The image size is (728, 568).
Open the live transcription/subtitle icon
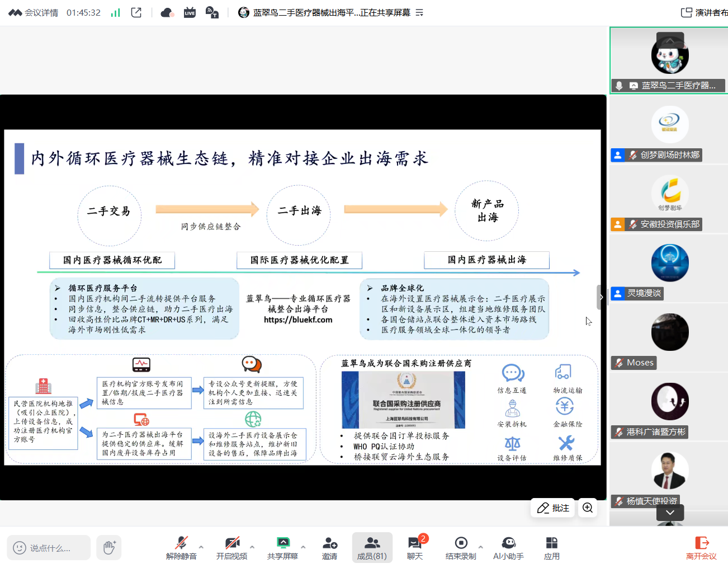click(x=212, y=12)
